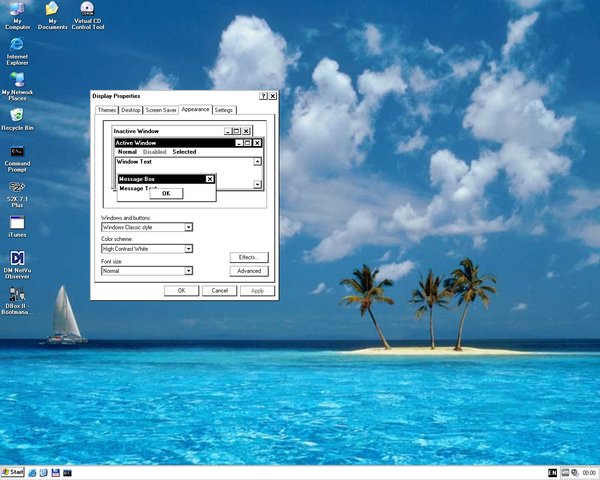600x480 pixels.
Task: Switch to the Settings tab
Action: (x=224, y=110)
